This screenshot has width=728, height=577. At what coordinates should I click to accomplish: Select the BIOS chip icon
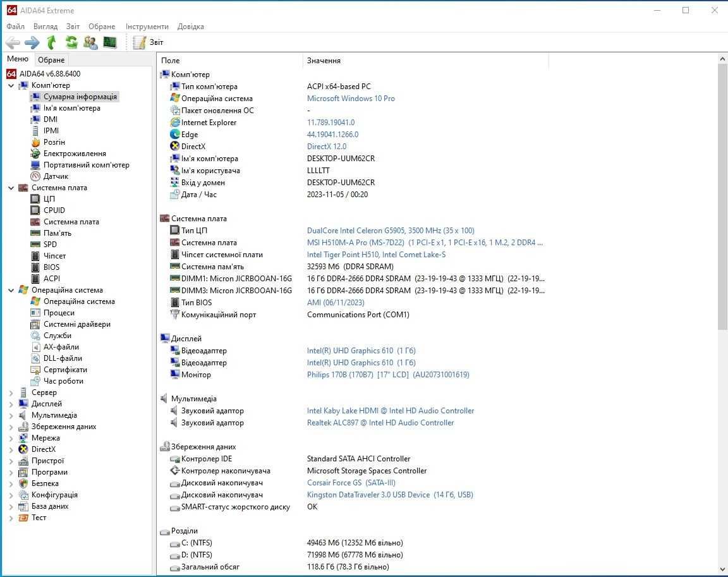click(35, 267)
